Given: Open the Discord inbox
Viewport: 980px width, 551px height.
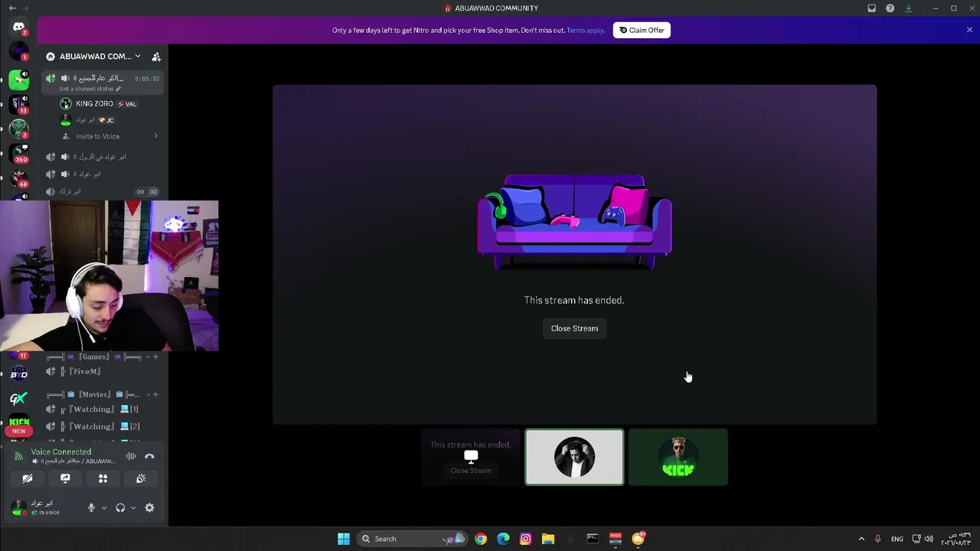Looking at the screenshot, I should tap(871, 8).
